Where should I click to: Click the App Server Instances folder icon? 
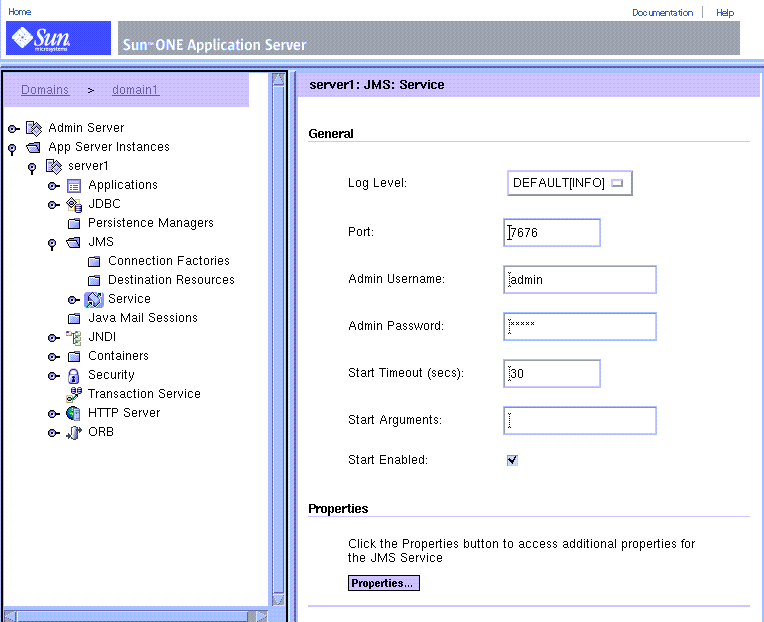click(33, 147)
